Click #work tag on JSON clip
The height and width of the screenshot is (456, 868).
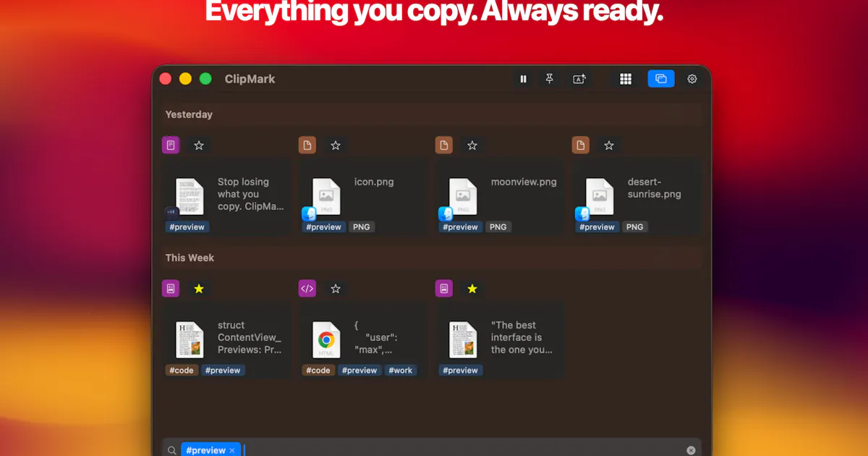pyautogui.click(x=400, y=370)
